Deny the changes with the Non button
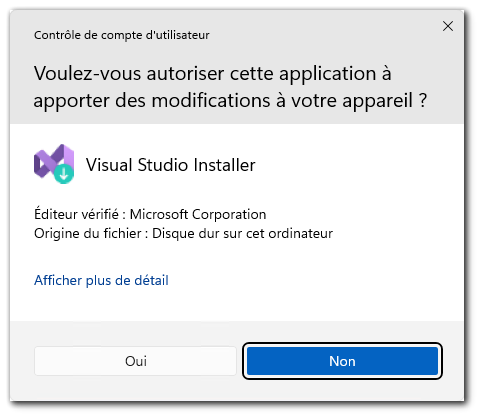The width and height of the screenshot is (482, 419). 342,361
